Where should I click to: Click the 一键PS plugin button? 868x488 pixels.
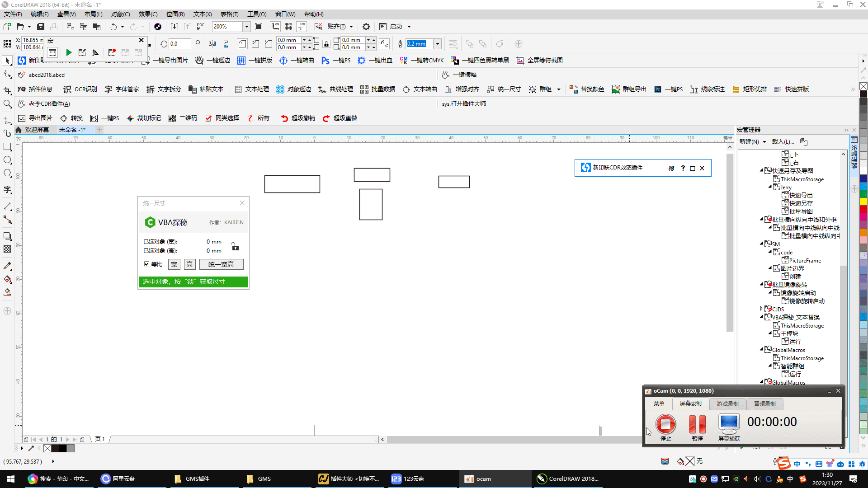tap(336, 61)
